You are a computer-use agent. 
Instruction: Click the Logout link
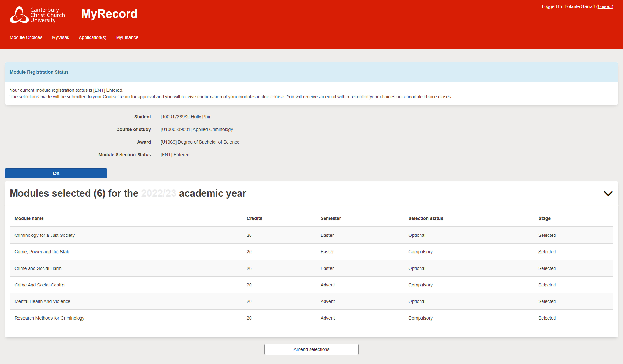(605, 7)
